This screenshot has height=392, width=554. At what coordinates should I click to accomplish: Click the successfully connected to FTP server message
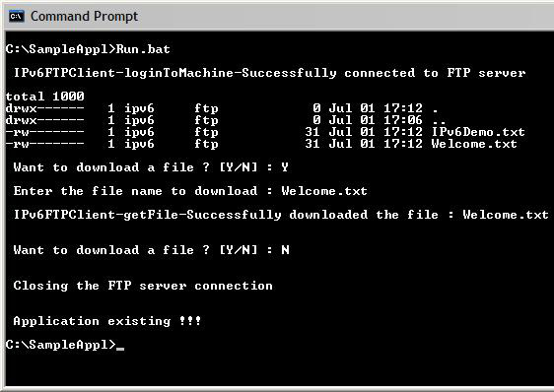[269, 73]
